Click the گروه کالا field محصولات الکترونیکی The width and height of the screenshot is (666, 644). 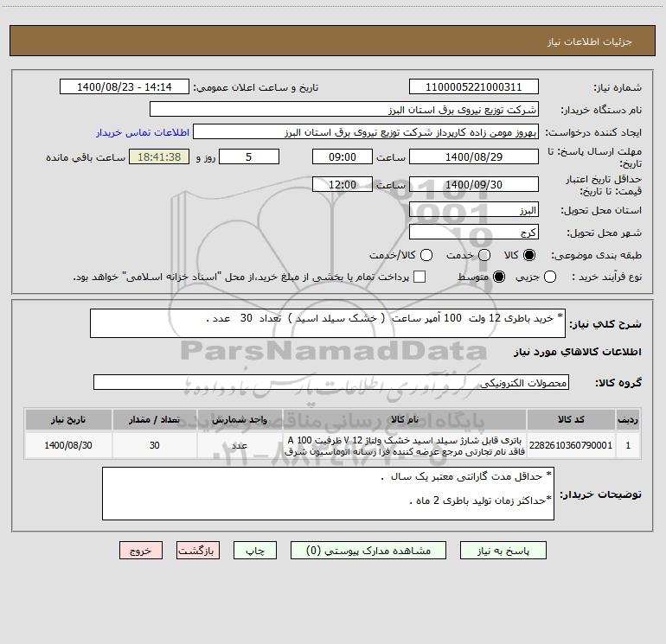(x=331, y=382)
